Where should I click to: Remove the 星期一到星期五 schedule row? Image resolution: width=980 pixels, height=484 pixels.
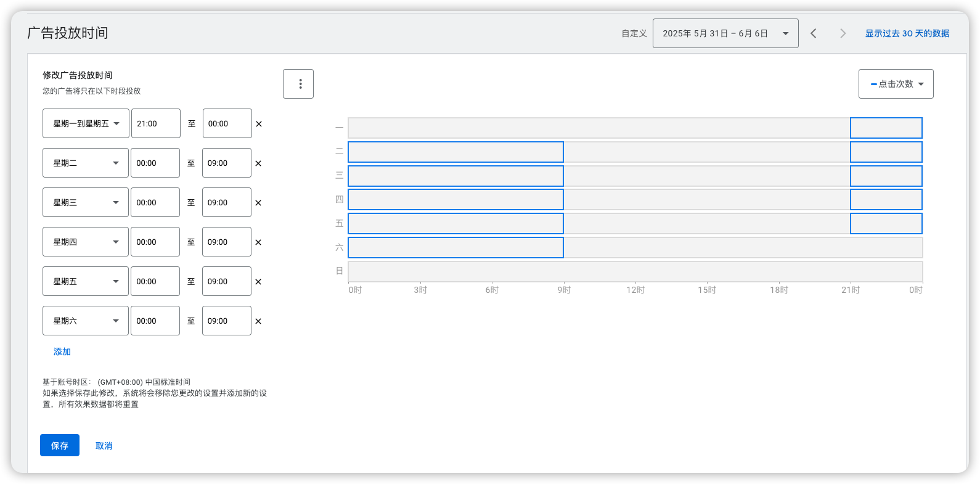tap(259, 124)
